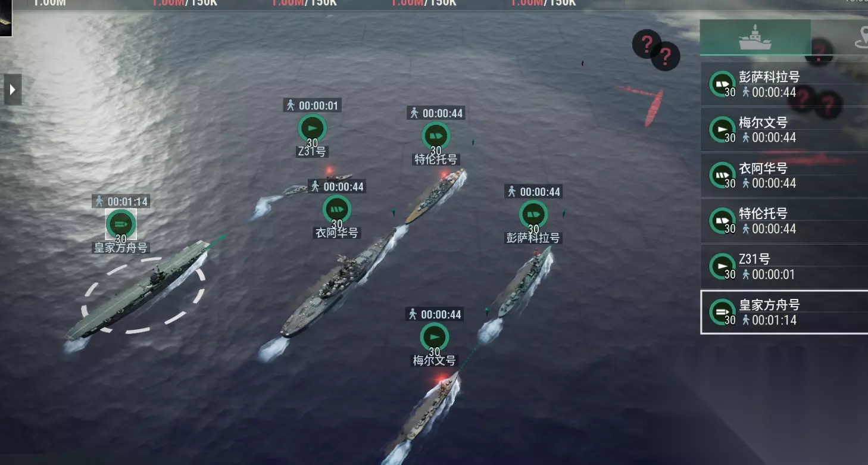Click the aircraft carrier ship model
This screenshot has height=465, width=868.
point(137,292)
